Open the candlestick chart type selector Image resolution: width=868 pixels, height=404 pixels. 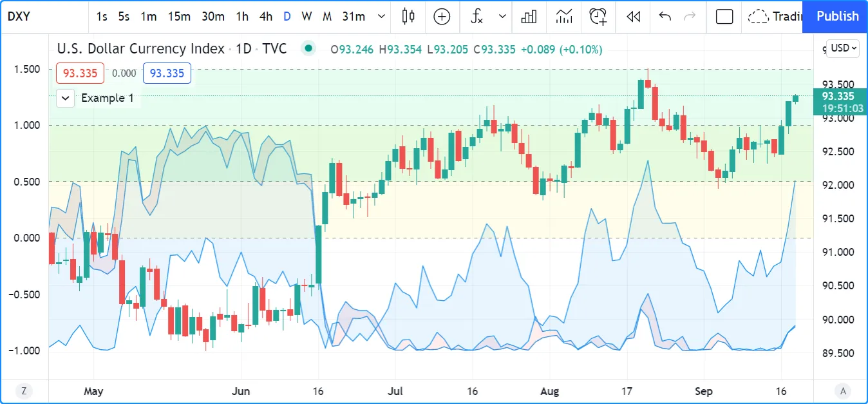(408, 17)
